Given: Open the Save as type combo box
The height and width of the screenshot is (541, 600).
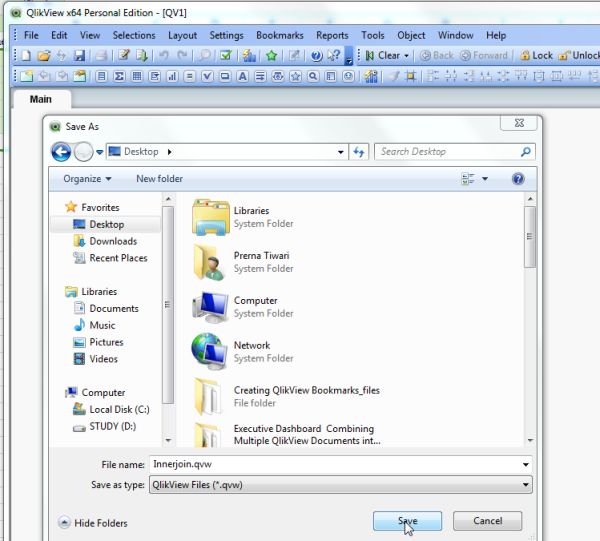Looking at the screenshot, I should 341,485.
